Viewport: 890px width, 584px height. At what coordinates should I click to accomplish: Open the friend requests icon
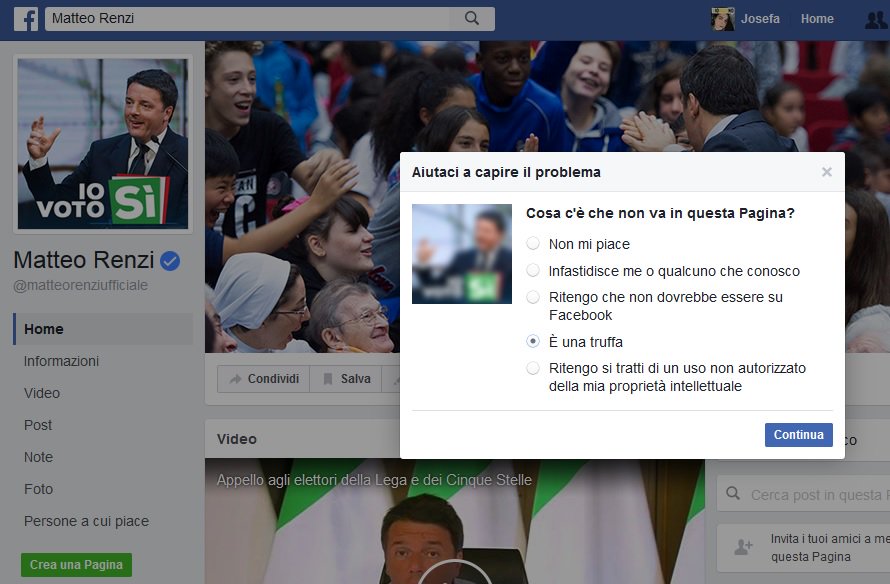[876, 19]
